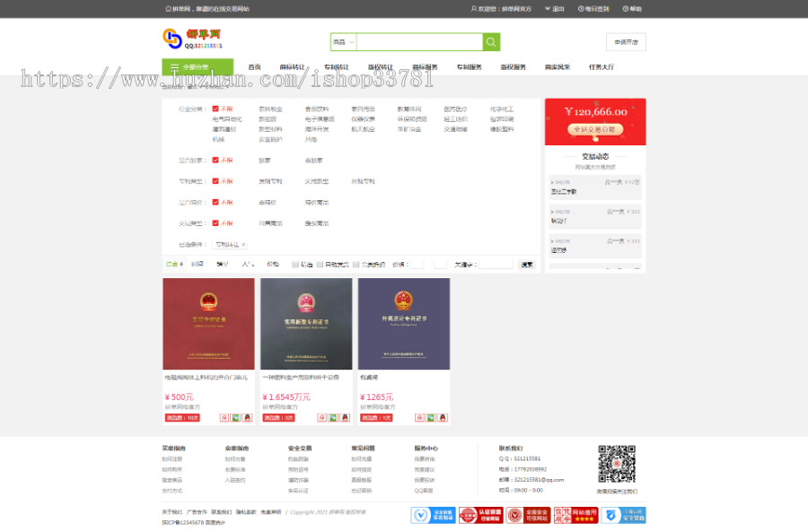Viewport: 808px width, 532px height.
Task: Select 外观专利 patent type filter
Action: (x=364, y=181)
